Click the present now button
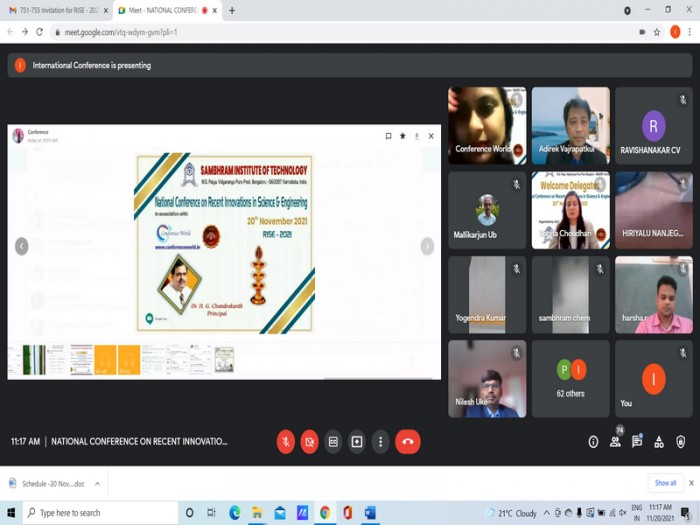The width and height of the screenshot is (700, 525). [357, 441]
